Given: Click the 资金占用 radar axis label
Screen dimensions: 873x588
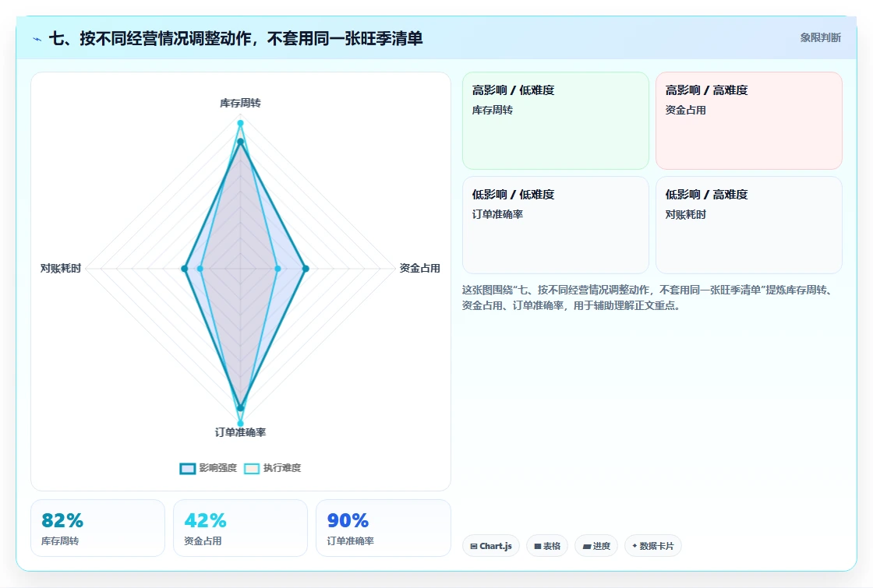Looking at the screenshot, I should [x=420, y=268].
